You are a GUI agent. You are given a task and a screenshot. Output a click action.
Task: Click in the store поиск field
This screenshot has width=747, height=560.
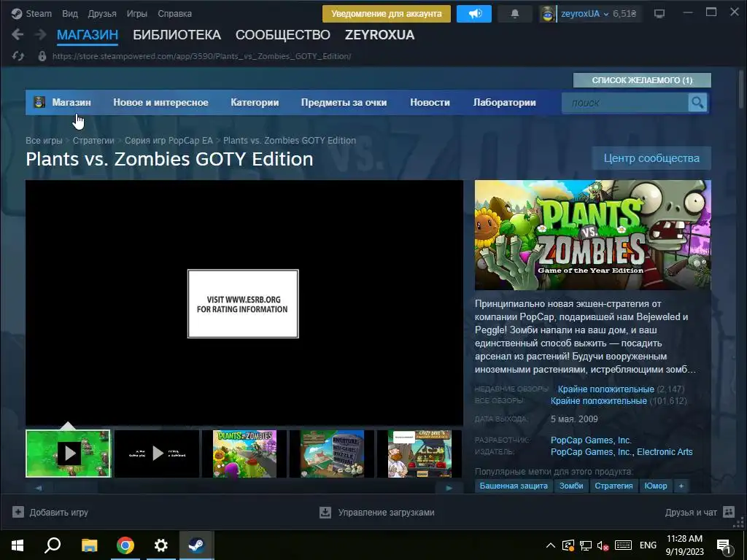625,102
